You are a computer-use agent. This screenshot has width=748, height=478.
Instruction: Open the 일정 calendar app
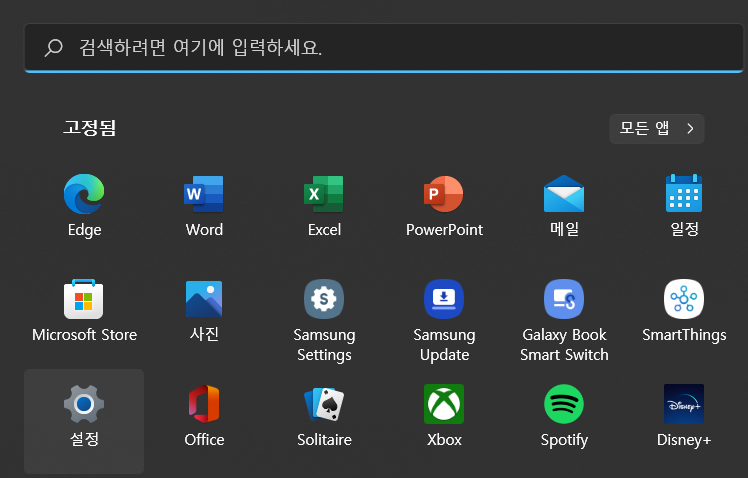point(684,206)
